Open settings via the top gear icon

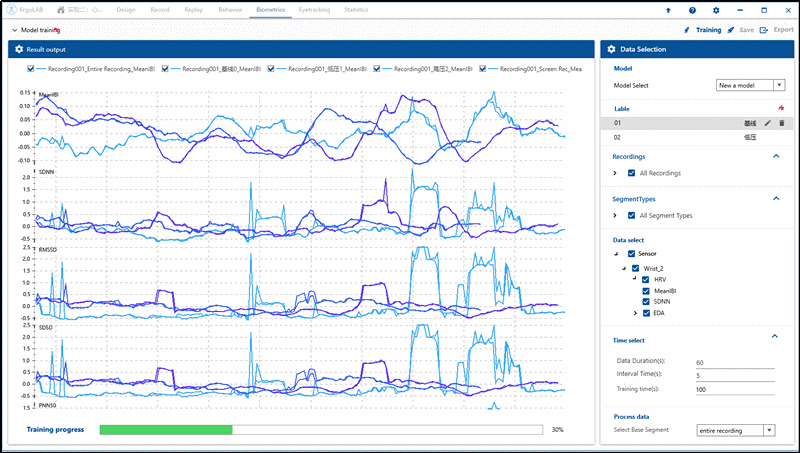[x=716, y=9]
